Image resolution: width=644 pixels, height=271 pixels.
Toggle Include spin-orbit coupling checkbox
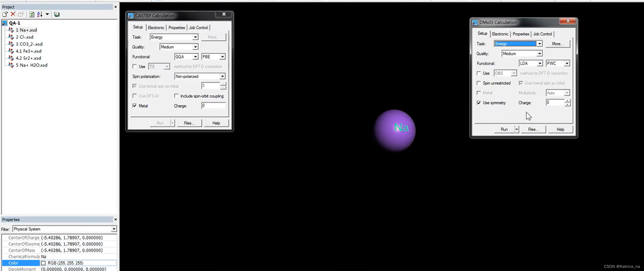tap(176, 96)
